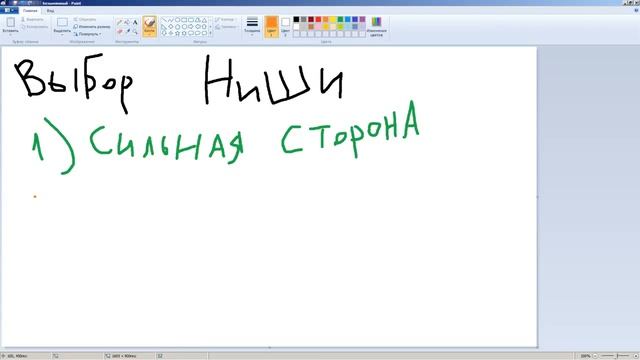This screenshot has width=640, height=360.
Task: Pick the pink color swatch
Action: (318, 27)
